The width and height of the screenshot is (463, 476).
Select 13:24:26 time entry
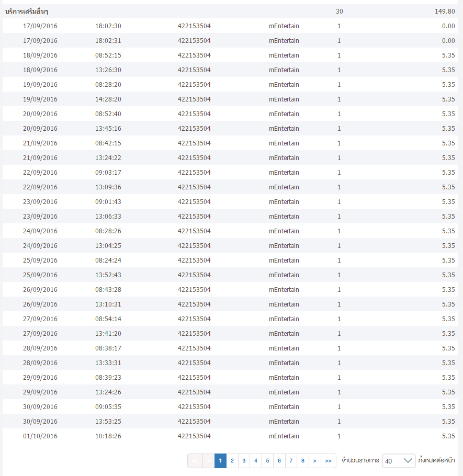pyautogui.click(x=108, y=392)
